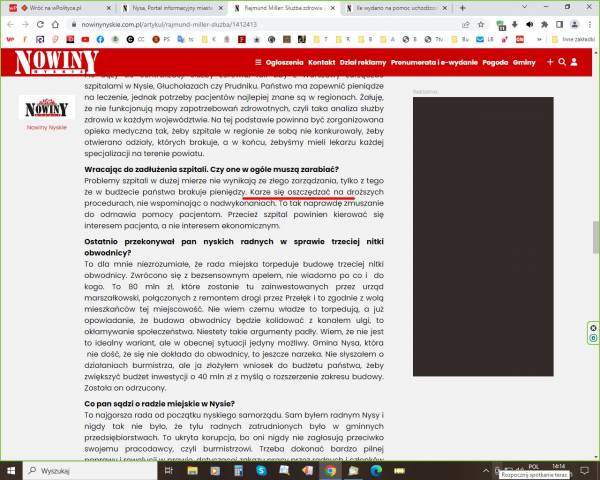The image size is (600, 480).
Task: Click the share page icon in address bar
Action: (x=466, y=24)
